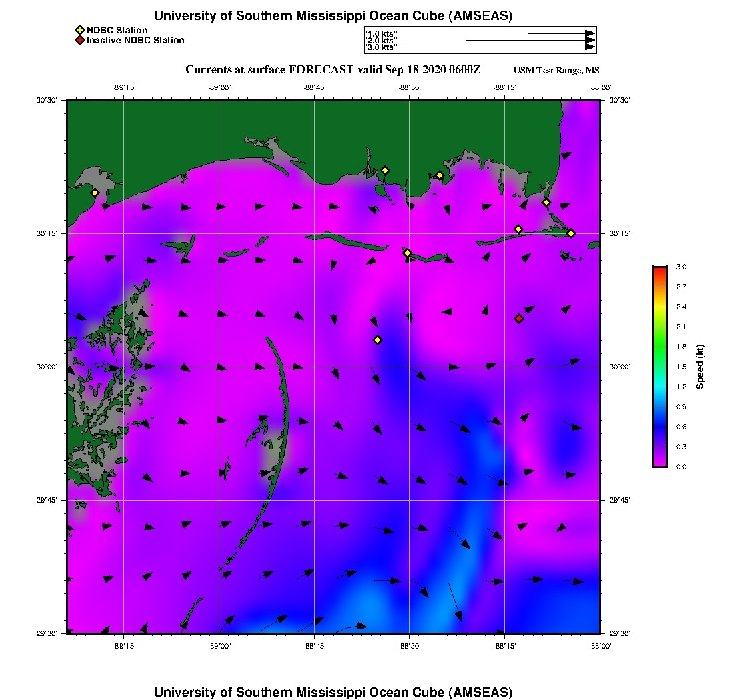Click the yellow diamond in the NDBC Station legend
The width and height of the screenshot is (733, 700).
79,30
